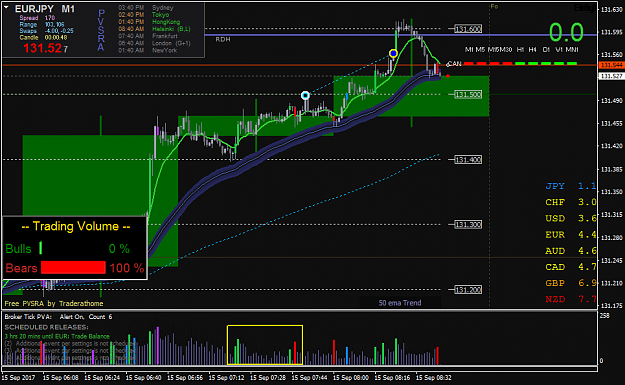This screenshot has width=625, height=385.
Task: Click the NZD 7.7 strength row
Action: tap(571, 299)
